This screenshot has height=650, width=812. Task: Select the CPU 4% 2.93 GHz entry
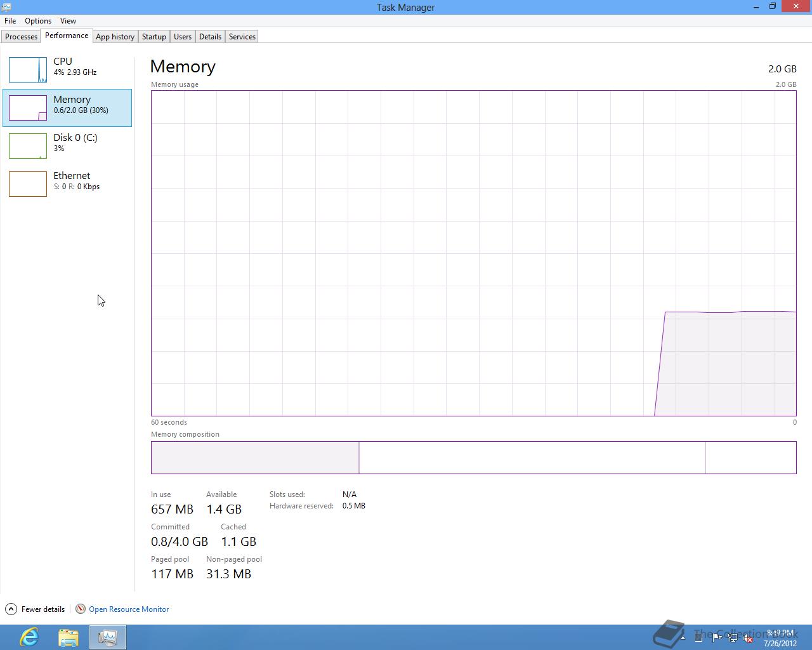67,70
